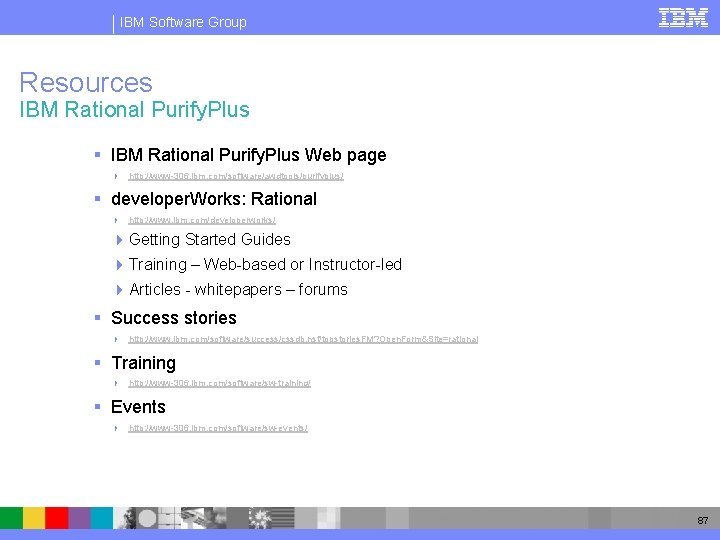The width and height of the screenshot is (720, 540).
Task: Click the 'Resources' slide title
Action: 86,83
